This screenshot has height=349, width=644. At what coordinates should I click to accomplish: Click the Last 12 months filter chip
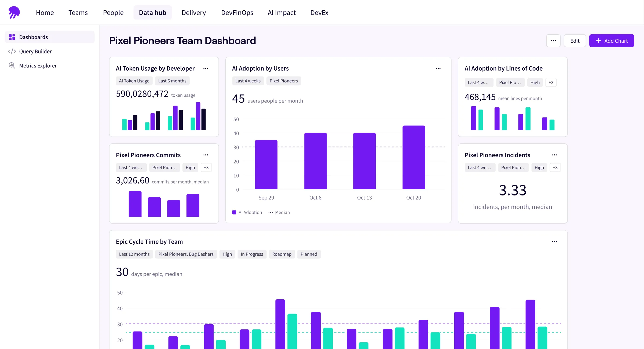click(x=134, y=254)
